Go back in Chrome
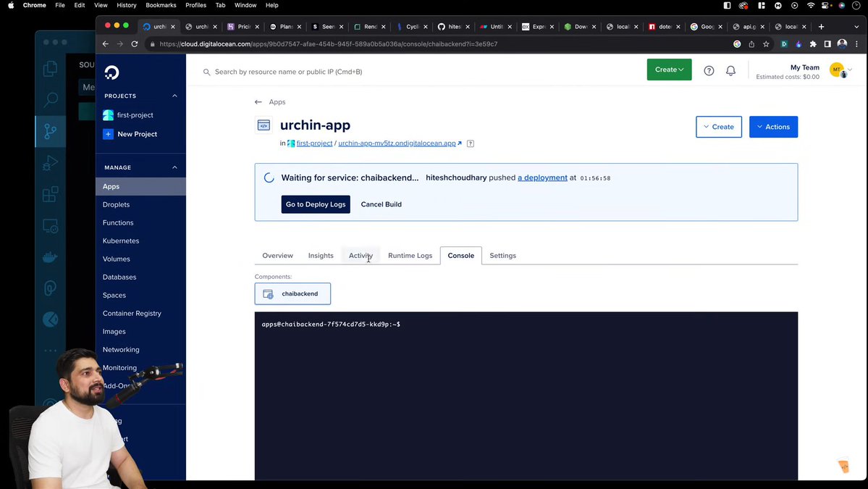Viewport: 868px width, 489px height. pos(105,43)
